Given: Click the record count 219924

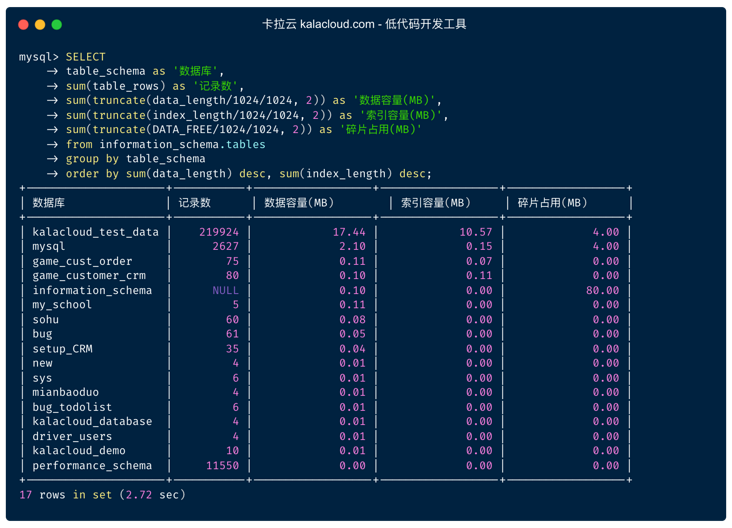Looking at the screenshot, I should [219, 232].
